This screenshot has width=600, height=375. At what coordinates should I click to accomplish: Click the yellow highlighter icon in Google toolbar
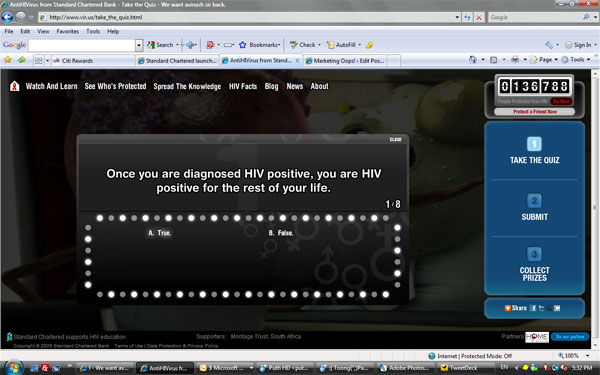(369, 45)
